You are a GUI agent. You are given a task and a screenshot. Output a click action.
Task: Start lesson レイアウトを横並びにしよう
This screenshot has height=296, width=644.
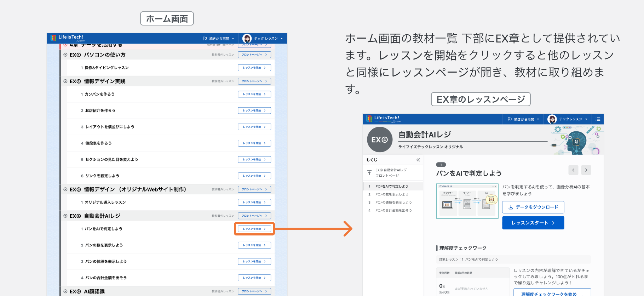click(x=254, y=127)
